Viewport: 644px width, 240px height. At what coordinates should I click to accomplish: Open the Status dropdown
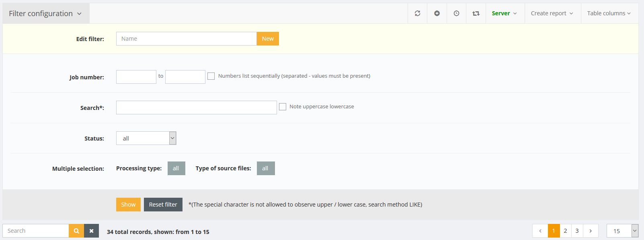[x=146, y=138]
